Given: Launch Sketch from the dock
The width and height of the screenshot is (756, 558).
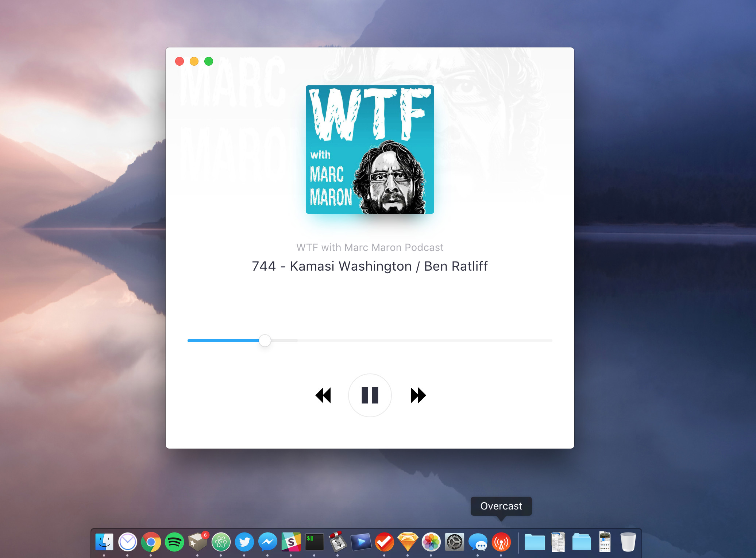Looking at the screenshot, I should [408, 542].
